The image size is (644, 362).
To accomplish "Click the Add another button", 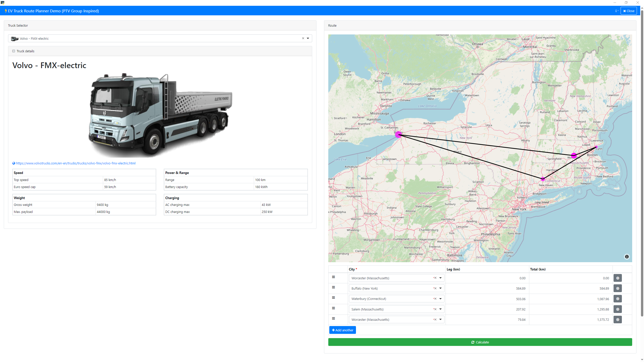I will tap(342, 330).
